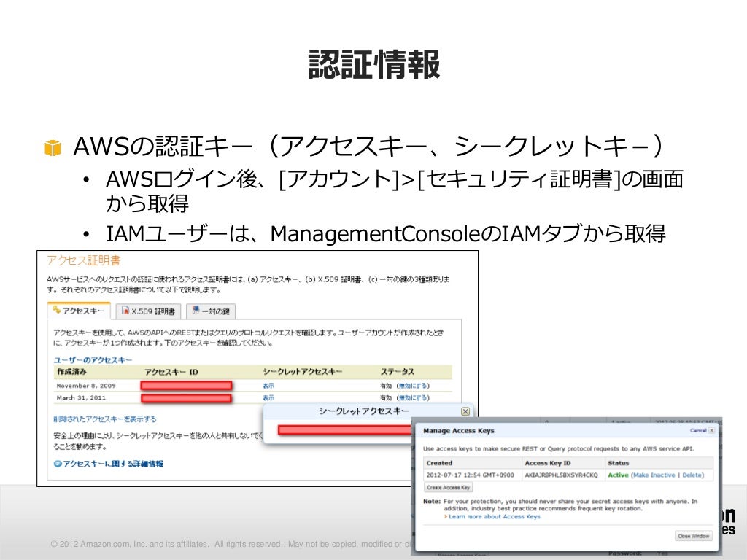This screenshot has height=560, width=747.
Task: Click the シークレットアクセスキー column header
Action: tap(303, 371)
